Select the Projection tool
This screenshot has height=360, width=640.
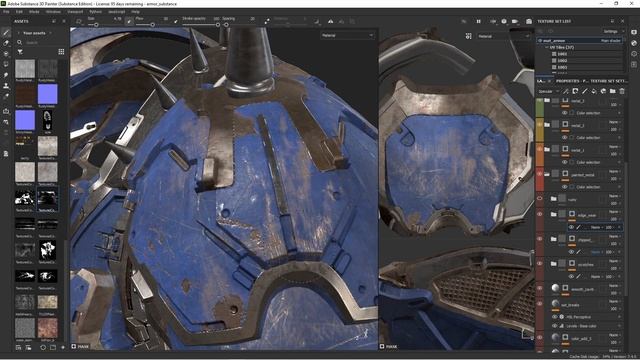(x=6, y=53)
